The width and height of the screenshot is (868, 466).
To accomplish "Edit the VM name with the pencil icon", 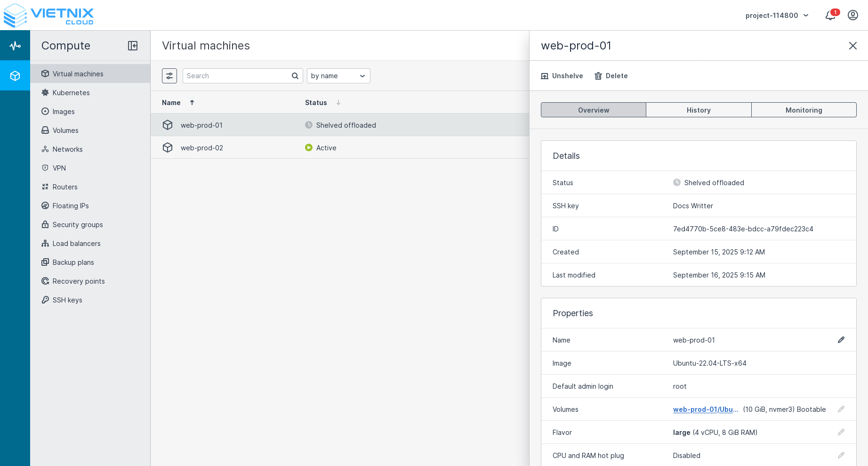I will [x=841, y=340].
